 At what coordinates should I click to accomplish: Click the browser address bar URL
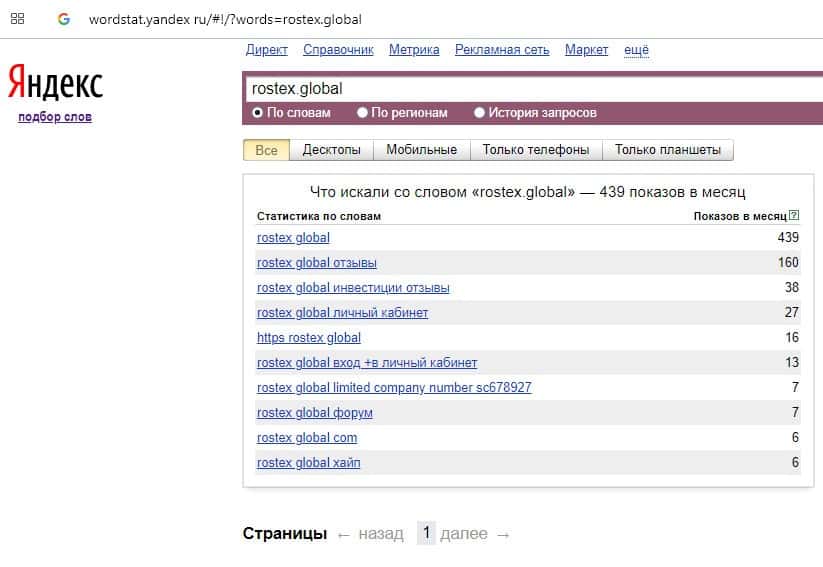pyautogui.click(x=225, y=19)
